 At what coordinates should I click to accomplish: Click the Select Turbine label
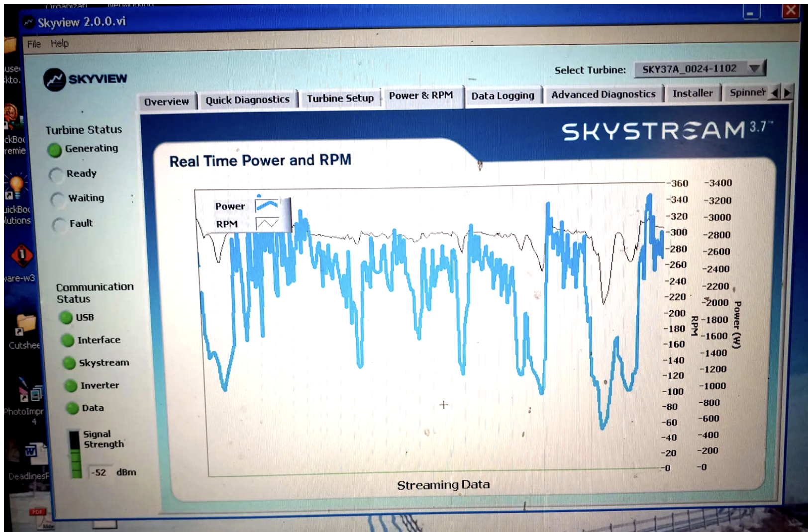pos(590,70)
